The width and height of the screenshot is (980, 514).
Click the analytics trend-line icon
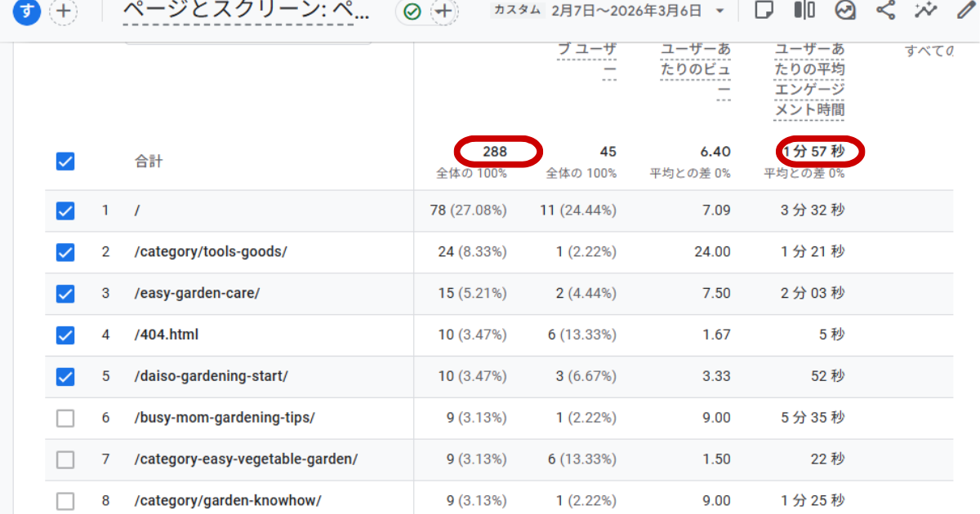coord(925,11)
